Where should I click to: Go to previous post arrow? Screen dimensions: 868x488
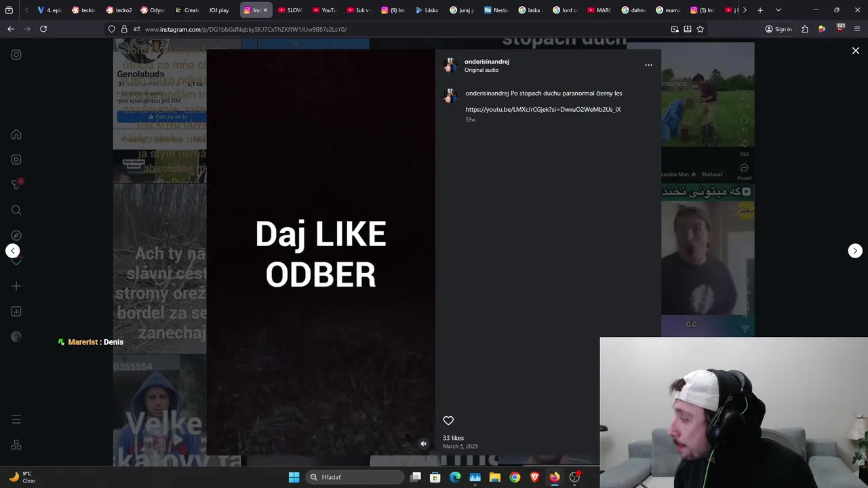coord(13,251)
